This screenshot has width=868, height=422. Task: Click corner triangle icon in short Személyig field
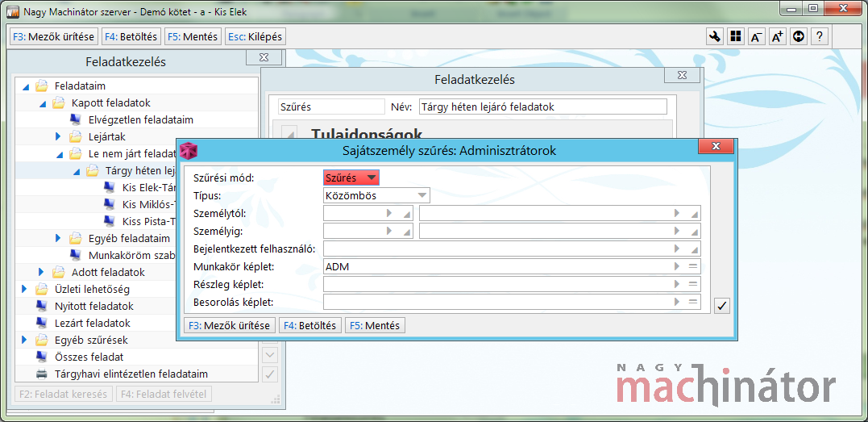pos(406,232)
